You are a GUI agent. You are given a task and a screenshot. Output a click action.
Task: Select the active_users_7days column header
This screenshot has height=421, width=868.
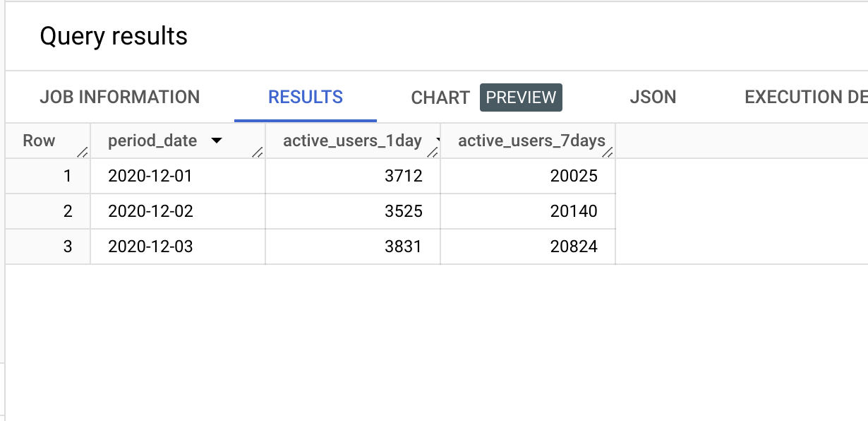(528, 141)
